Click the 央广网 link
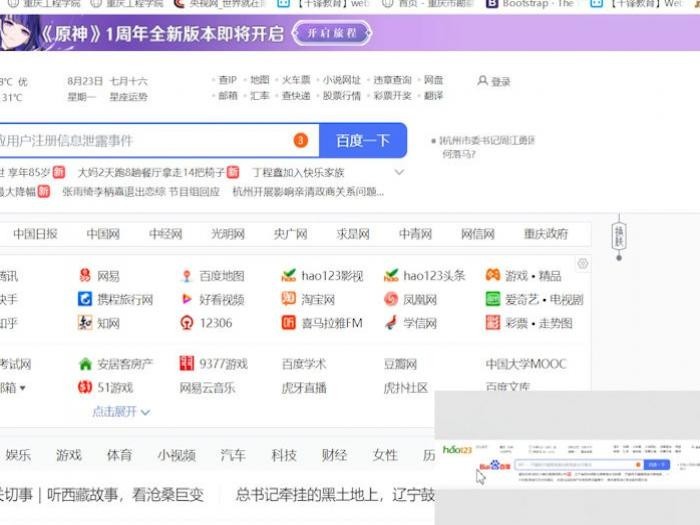The width and height of the screenshot is (700, 525). click(x=291, y=234)
